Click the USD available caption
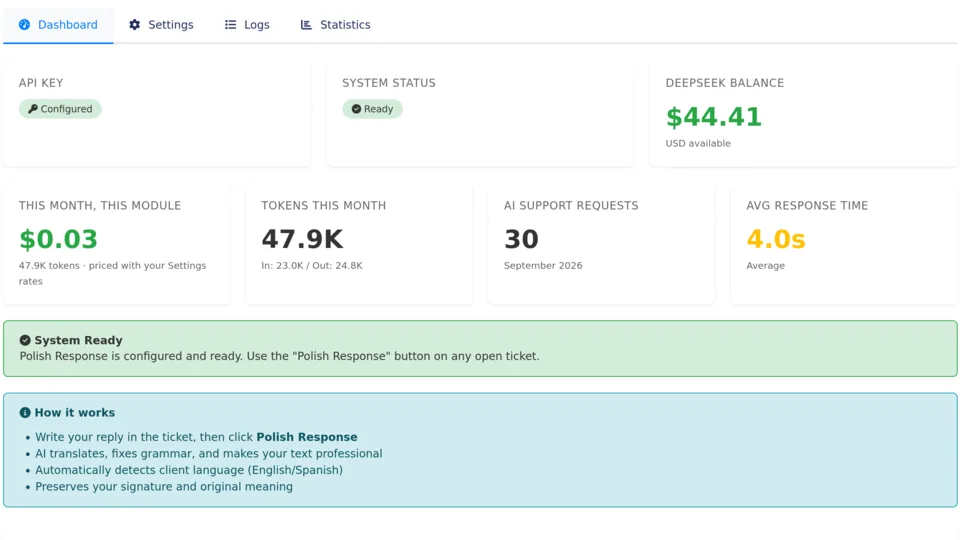The width and height of the screenshot is (960, 540). coord(698,143)
